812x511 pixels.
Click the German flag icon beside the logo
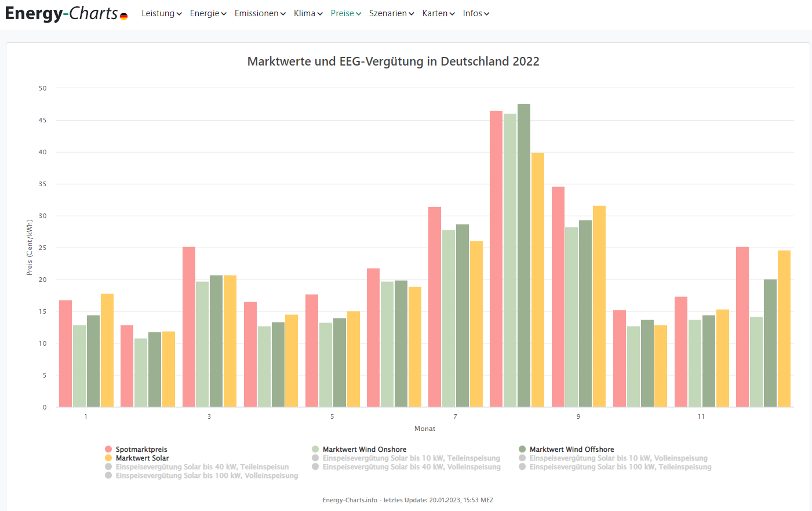pos(123,16)
